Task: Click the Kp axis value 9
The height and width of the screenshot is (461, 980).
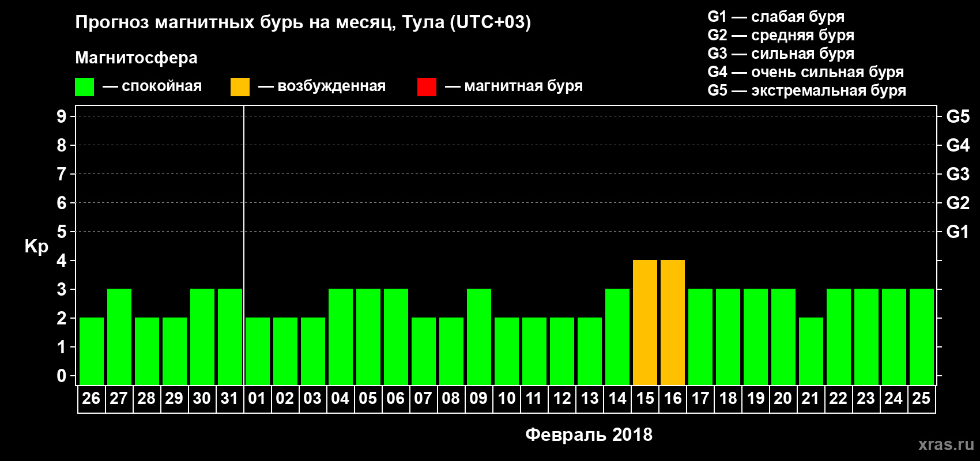Action: click(62, 116)
